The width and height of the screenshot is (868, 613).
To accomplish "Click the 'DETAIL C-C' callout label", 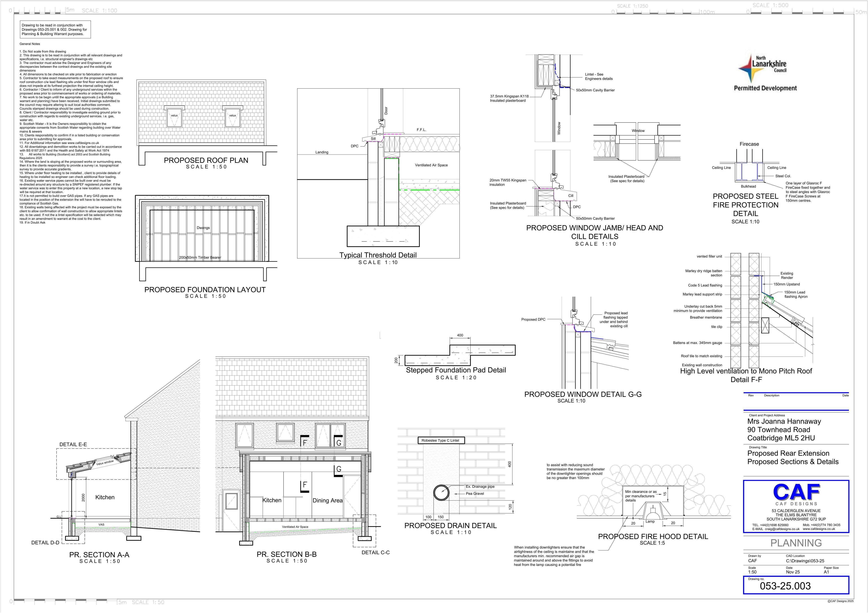I will click(375, 553).
